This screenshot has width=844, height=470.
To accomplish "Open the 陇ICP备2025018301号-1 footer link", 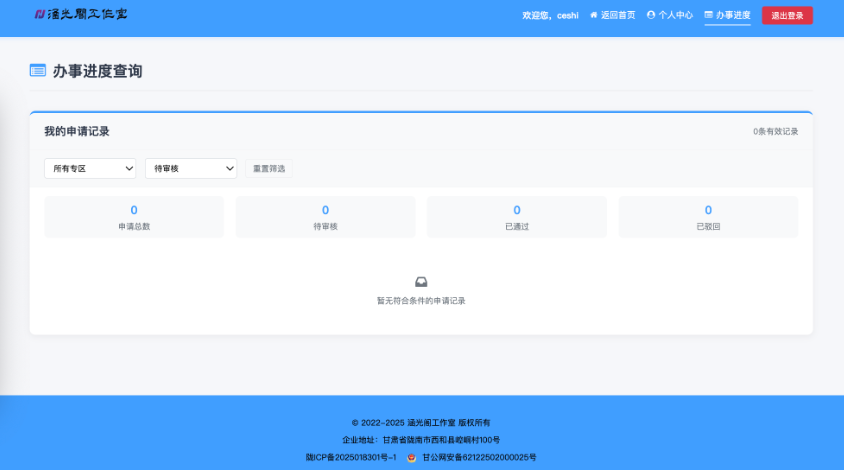I will tap(351, 457).
